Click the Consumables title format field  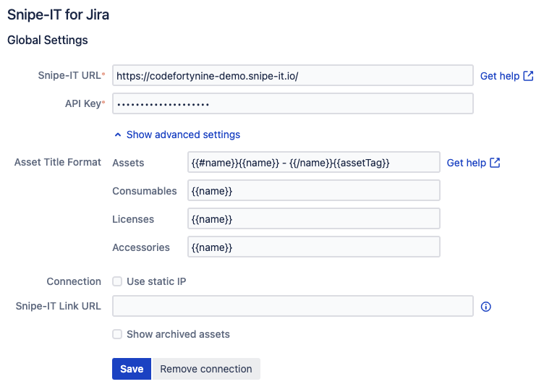coord(313,191)
